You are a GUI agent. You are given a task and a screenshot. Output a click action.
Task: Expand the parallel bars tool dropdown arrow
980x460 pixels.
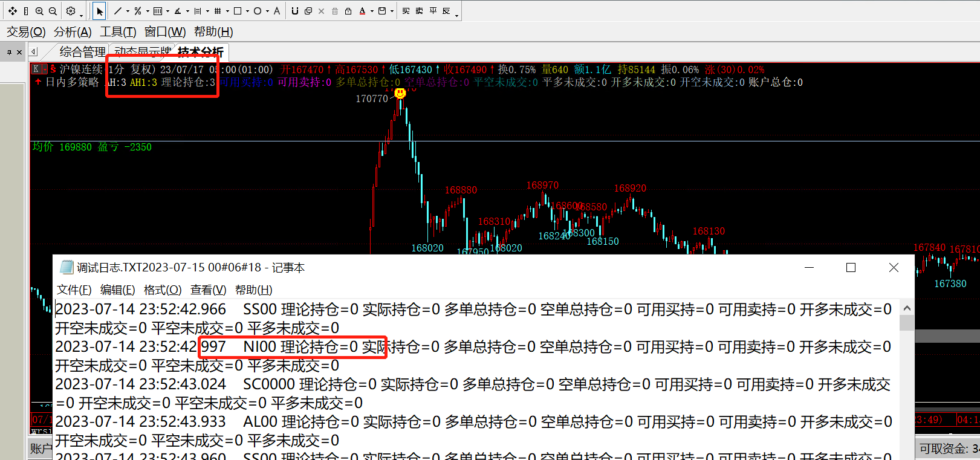pos(167,11)
